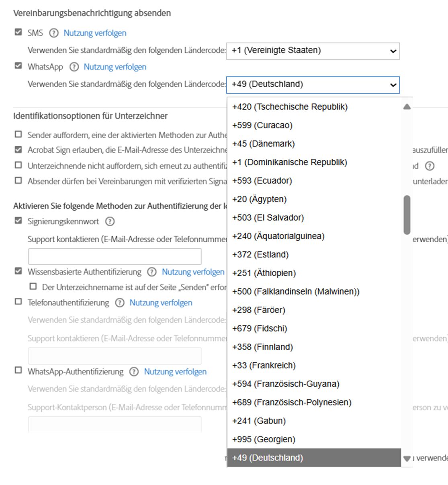The height and width of the screenshot is (485, 448).
Task: Focus Telefonauthentifizierung support contact input field
Action: pos(115,356)
